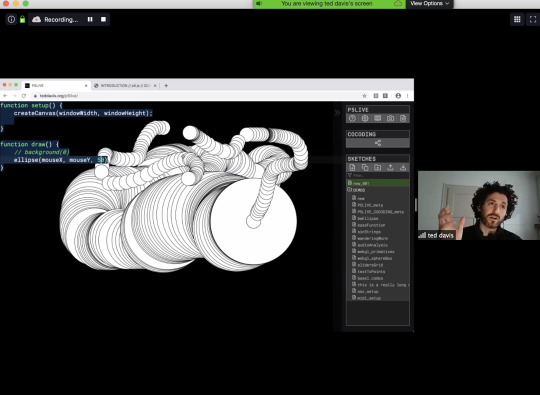The image size is (540, 395).
Task: Click the duplicate sketch icon
Action: pyautogui.click(x=365, y=167)
